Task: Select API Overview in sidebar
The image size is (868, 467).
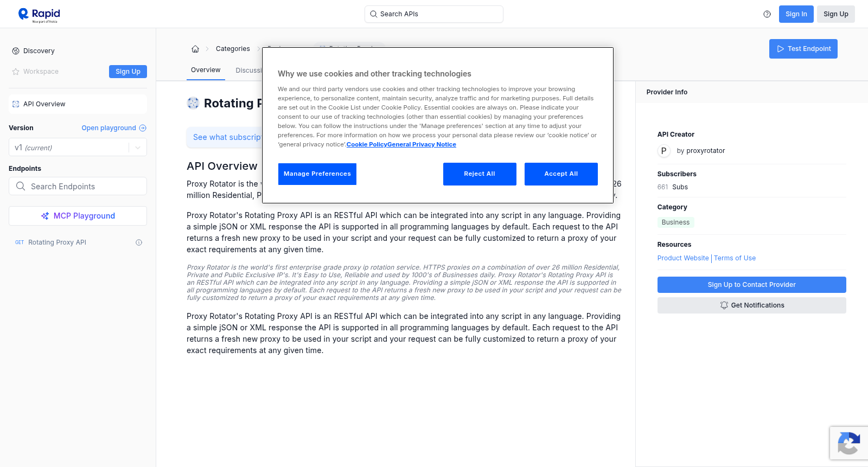Action: coord(78,104)
